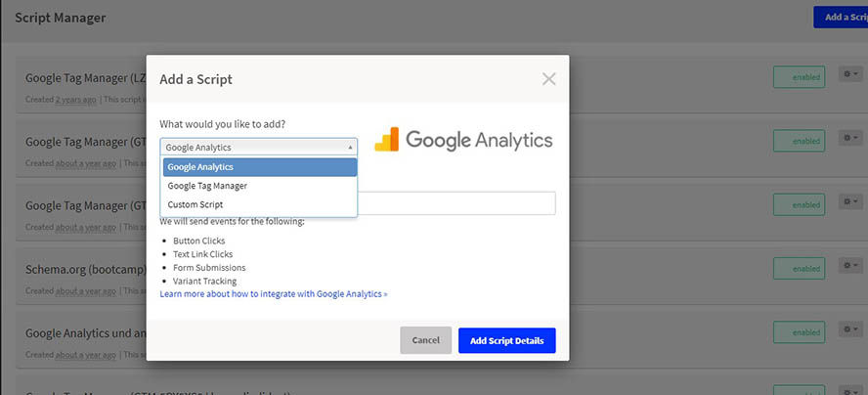
Task: Click the Add Script Details button
Action: 506,340
